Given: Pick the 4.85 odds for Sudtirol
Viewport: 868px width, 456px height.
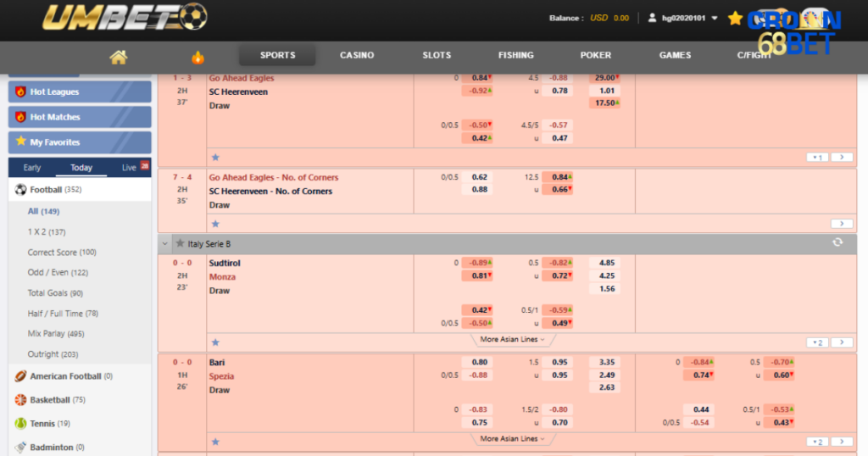Looking at the screenshot, I should [x=607, y=263].
